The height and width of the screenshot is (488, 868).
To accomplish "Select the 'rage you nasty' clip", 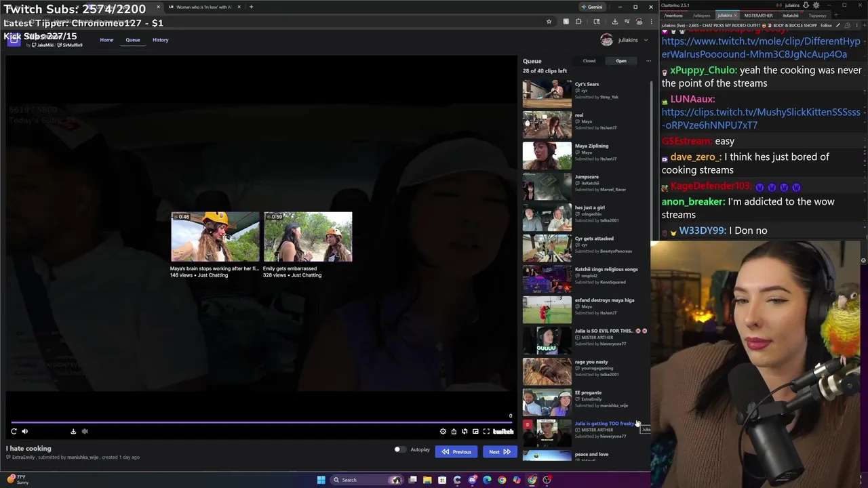I will click(547, 371).
